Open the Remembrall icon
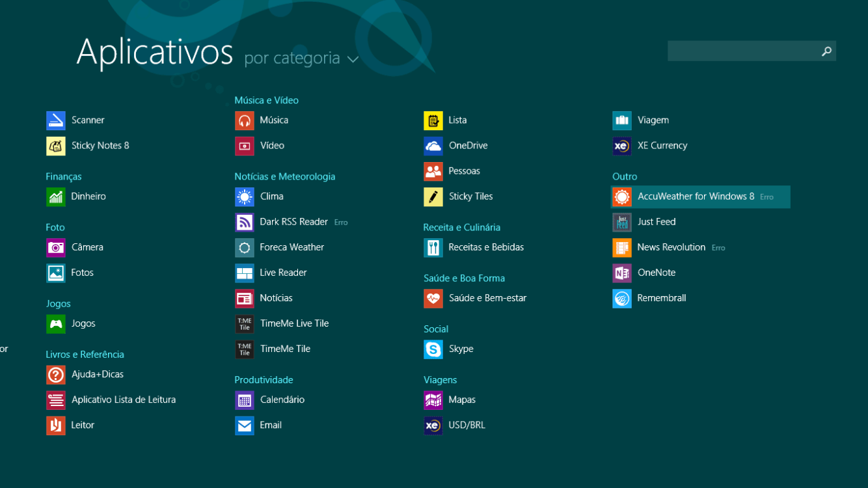 (x=622, y=298)
